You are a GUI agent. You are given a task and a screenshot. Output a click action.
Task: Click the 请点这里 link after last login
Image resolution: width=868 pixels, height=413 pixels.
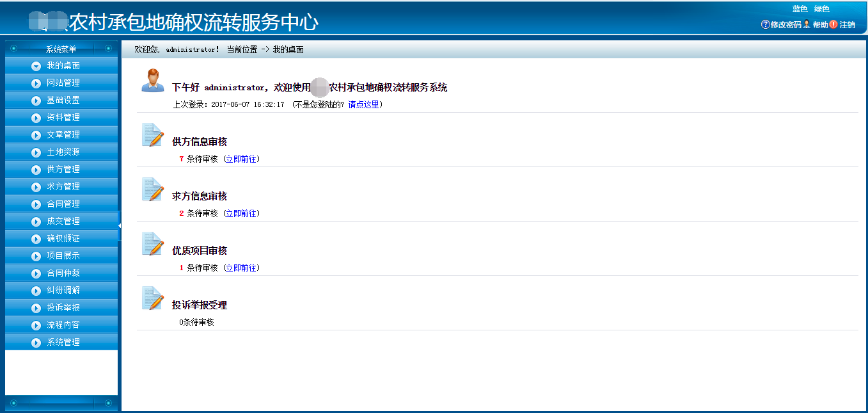point(363,104)
